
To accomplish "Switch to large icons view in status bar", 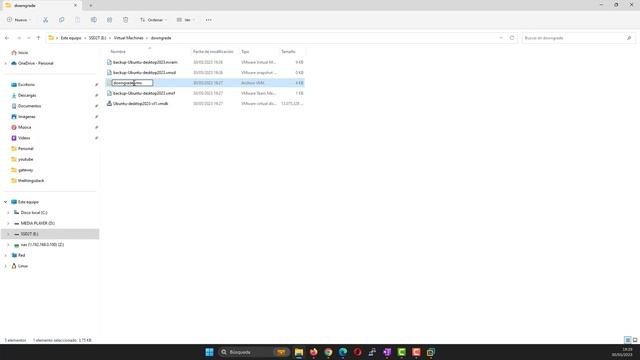I will 635,340.
